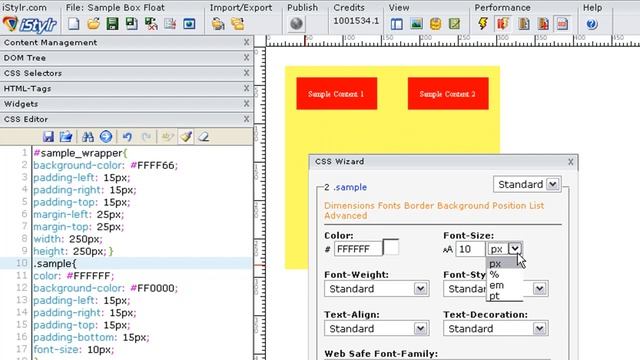Open CSS file in CSS Editor toolbar
Image resolution: width=640 pixels, height=360 pixels.
66,136
